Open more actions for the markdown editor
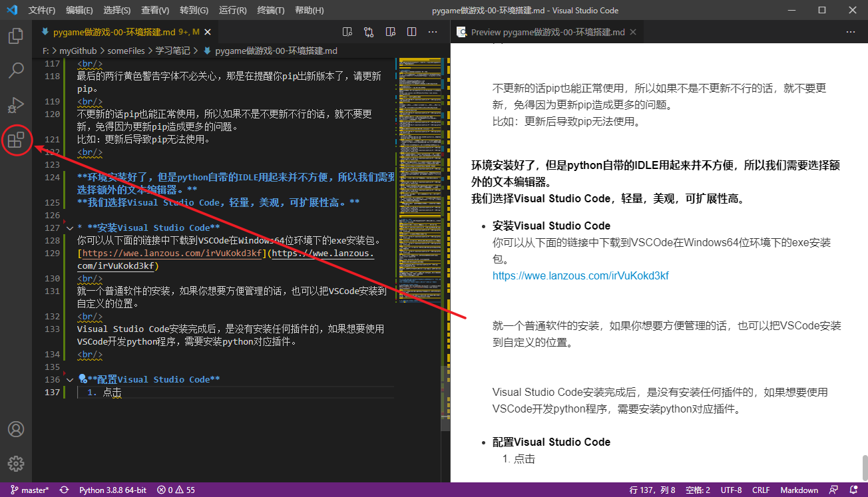 click(x=433, y=32)
